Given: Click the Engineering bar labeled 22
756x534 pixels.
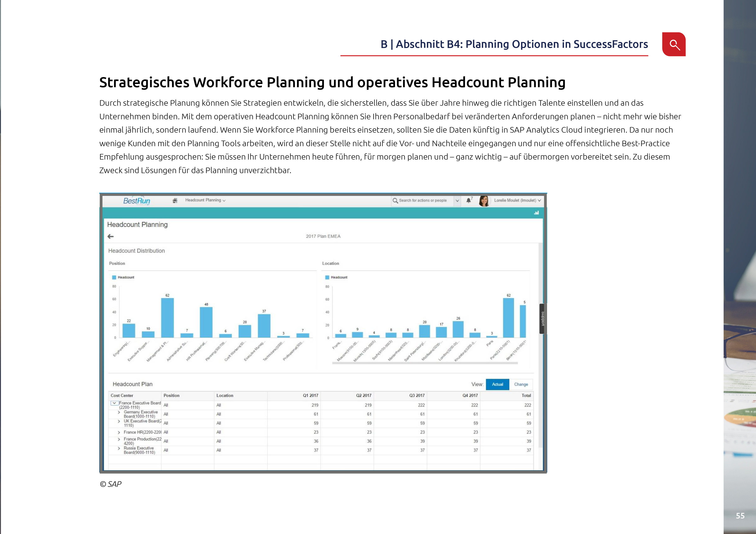Looking at the screenshot, I should coord(129,331).
